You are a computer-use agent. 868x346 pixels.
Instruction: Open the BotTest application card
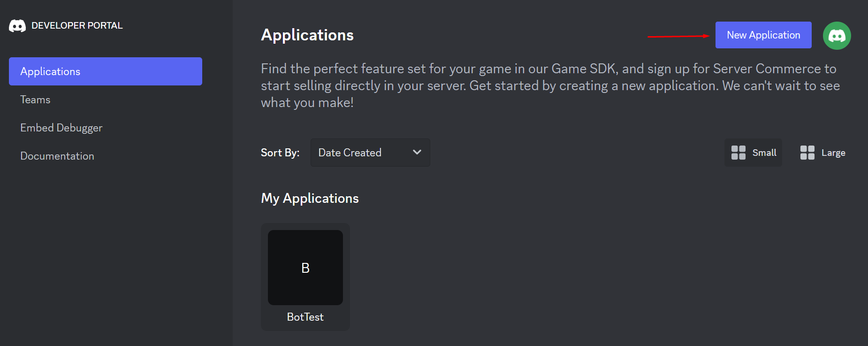[305, 277]
